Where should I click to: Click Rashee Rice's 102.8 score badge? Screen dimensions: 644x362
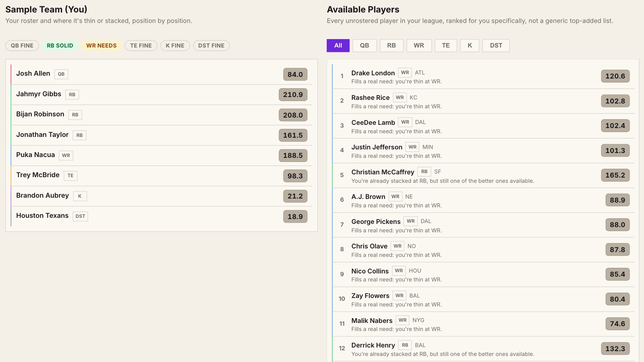pyautogui.click(x=615, y=101)
